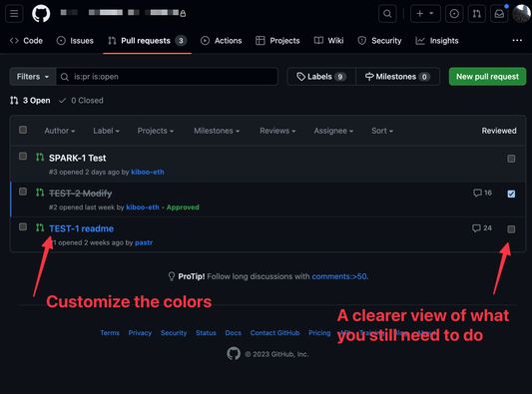The height and width of the screenshot is (394, 532).
Task: Expand the Label filter dropdown
Action: click(x=106, y=131)
